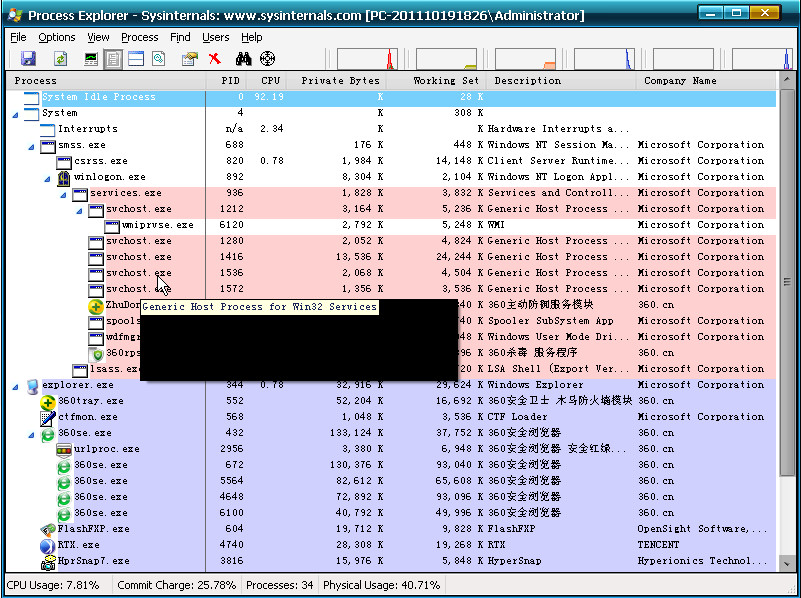801x598 pixels.
Task: Click the Save toolbar icon
Action: pyautogui.click(x=30, y=58)
